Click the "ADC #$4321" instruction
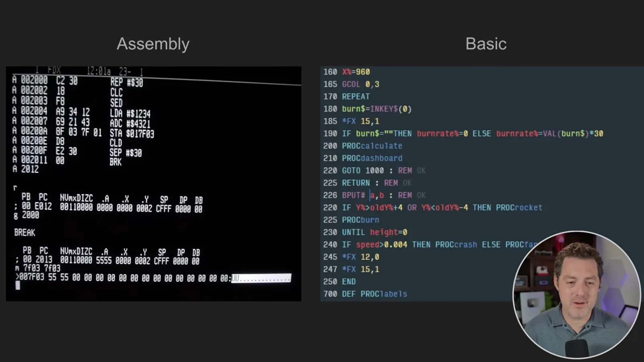644x362 pixels. pos(130,123)
